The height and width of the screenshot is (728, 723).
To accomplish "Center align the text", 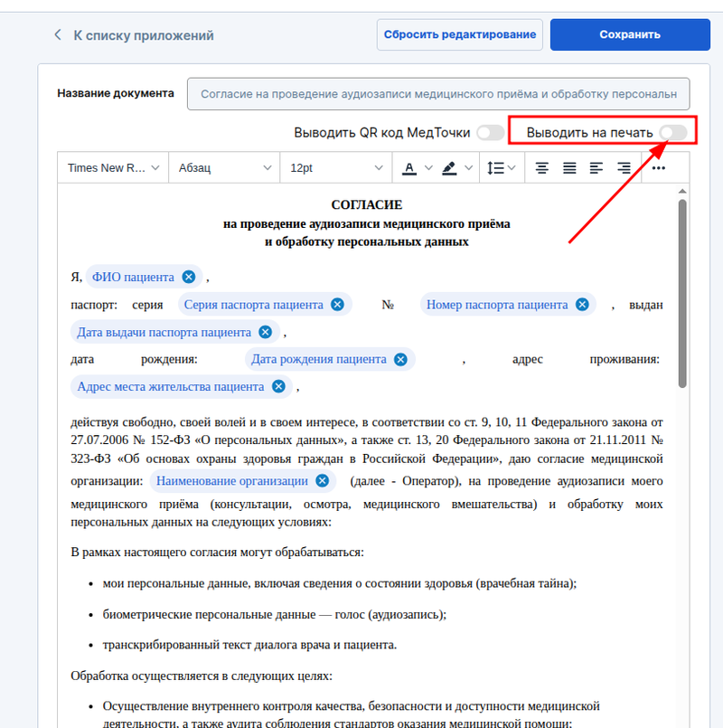I will [541, 168].
